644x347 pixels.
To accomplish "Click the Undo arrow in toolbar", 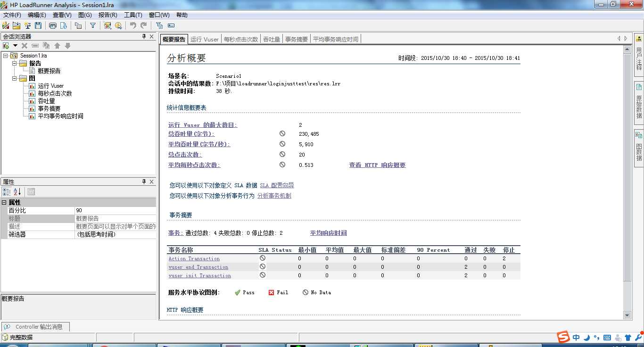I will pyautogui.click(x=133, y=25).
